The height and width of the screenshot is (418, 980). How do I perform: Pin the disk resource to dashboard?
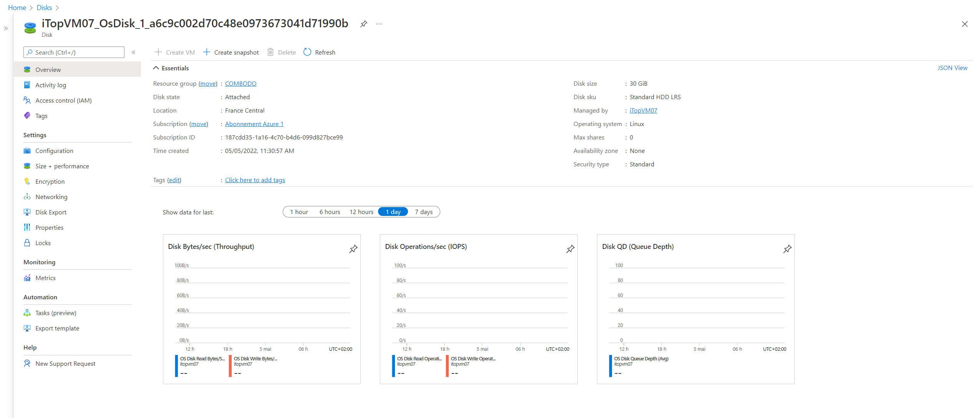pos(363,24)
